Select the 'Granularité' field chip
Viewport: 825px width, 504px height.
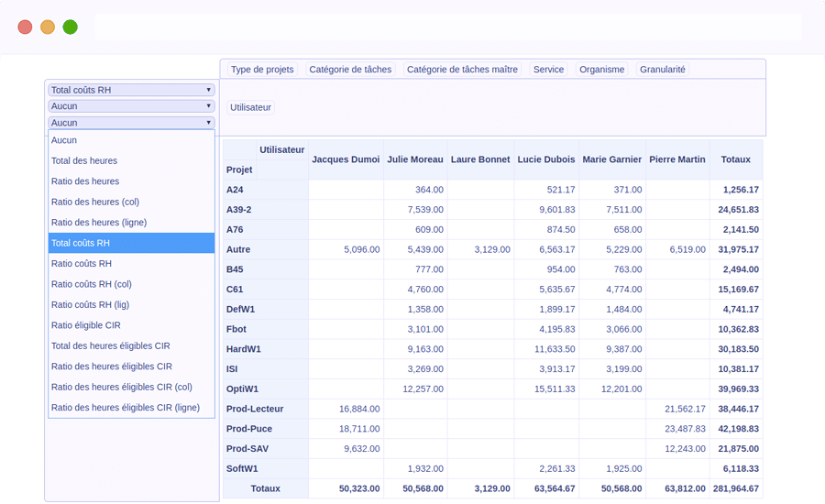[x=662, y=70]
